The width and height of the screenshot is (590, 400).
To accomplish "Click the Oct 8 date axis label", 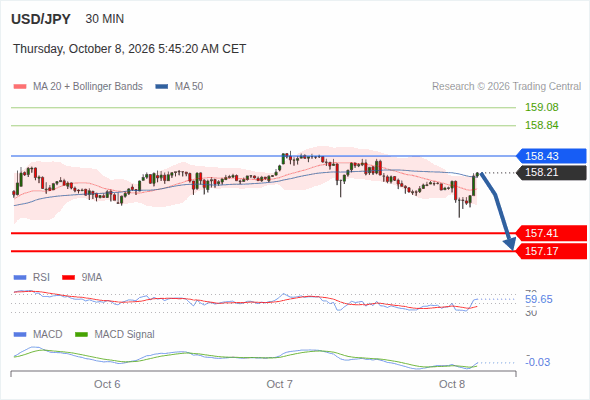I will [x=452, y=384].
